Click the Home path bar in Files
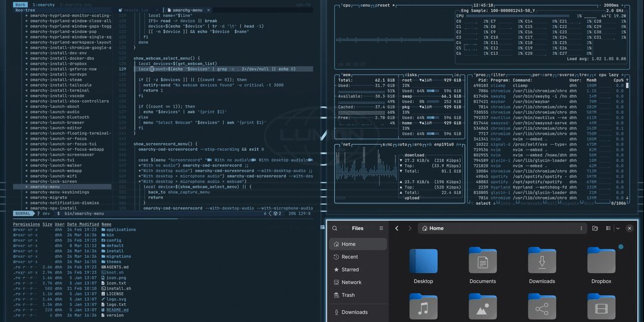644x322 pixels. 502,228
